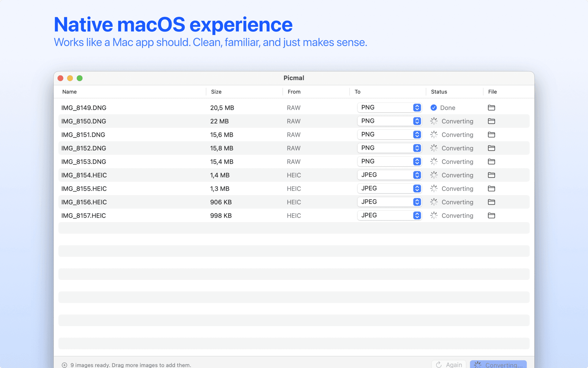Click the plus icon to add images
The image size is (588, 368).
tap(64, 365)
